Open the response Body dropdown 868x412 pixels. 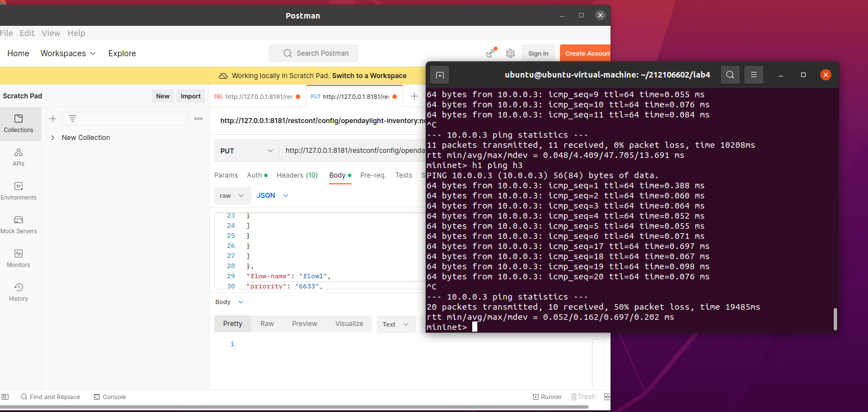click(229, 302)
